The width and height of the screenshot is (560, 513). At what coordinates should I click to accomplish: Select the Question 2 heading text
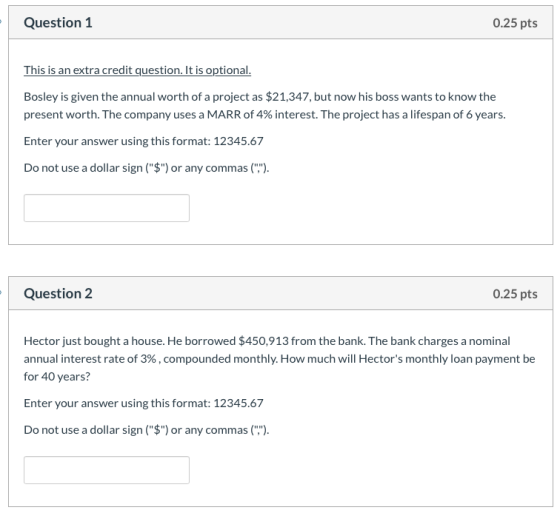click(58, 293)
